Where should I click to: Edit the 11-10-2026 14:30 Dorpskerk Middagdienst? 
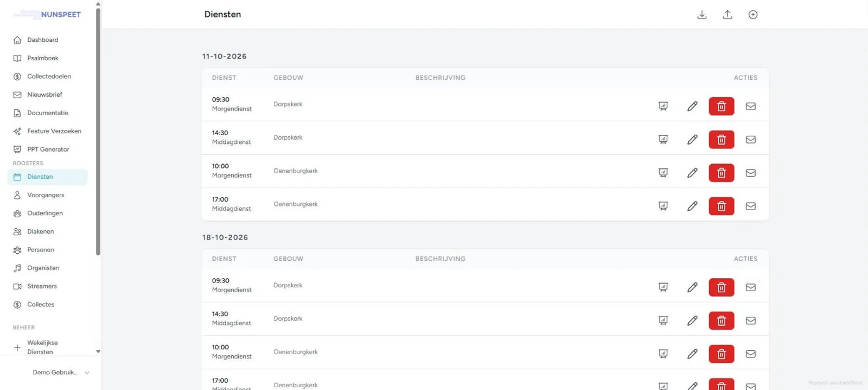pos(692,140)
